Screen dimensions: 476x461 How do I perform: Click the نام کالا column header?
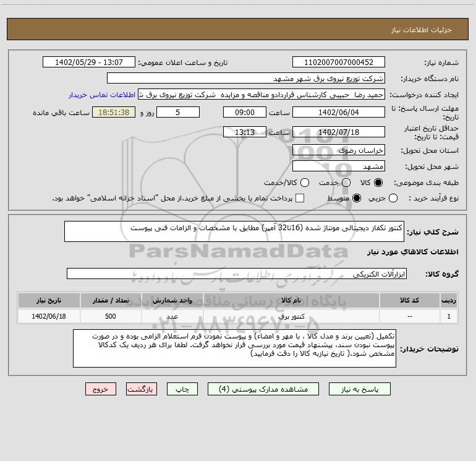[x=291, y=301]
